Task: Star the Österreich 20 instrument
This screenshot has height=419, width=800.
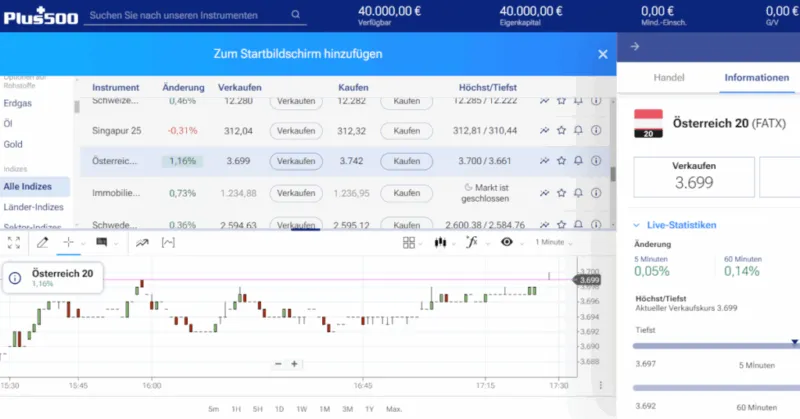Action: click(x=561, y=161)
